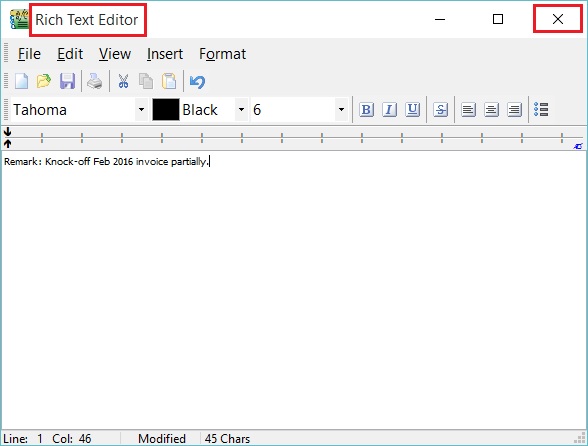Expand the Tahoma font dropdown

[141, 110]
